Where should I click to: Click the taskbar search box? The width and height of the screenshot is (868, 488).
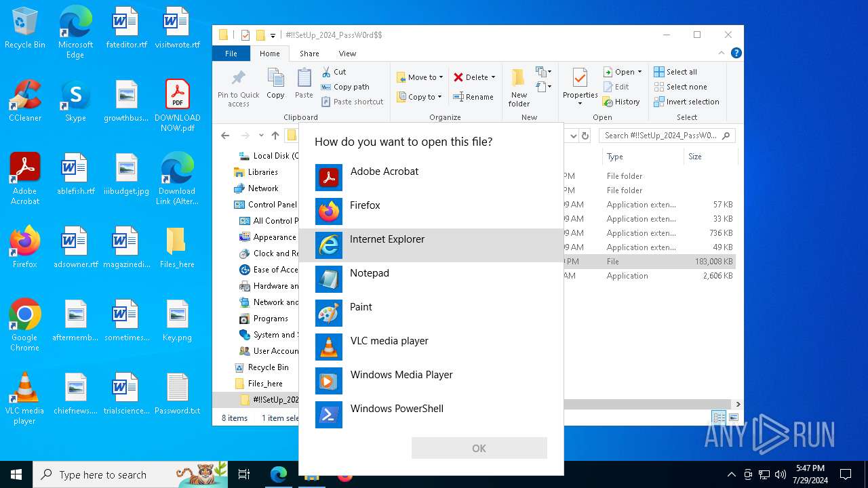131,474
